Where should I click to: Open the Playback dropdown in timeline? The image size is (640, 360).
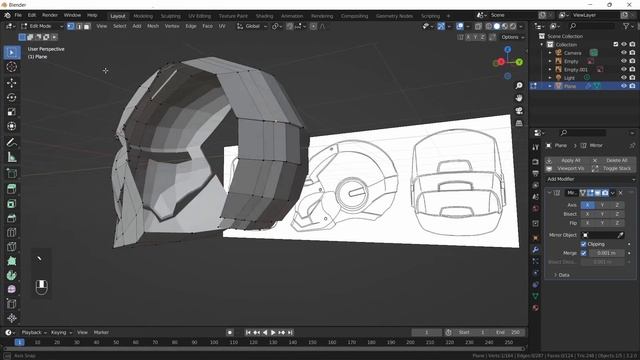coord(34,332)
